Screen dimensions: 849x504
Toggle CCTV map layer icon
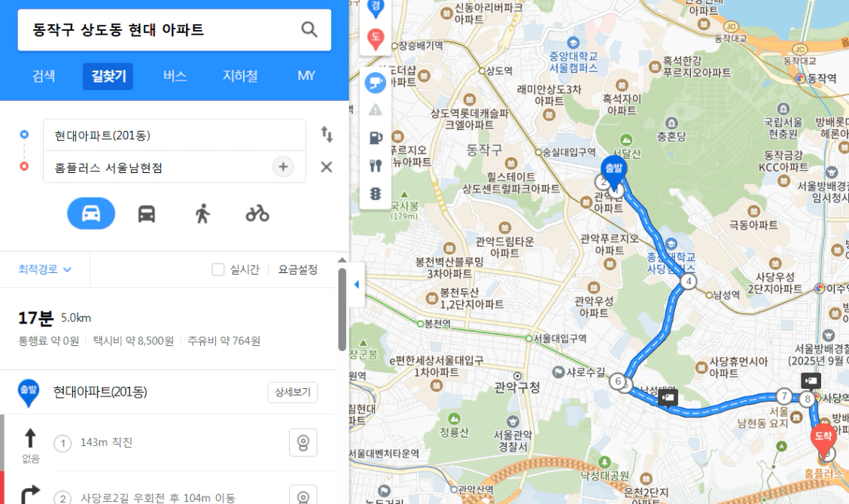point(376,83)
